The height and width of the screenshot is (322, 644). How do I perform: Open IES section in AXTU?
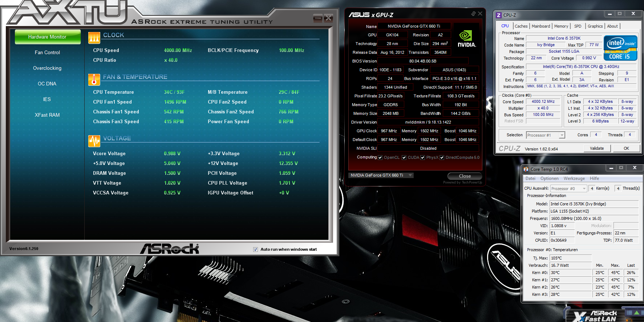pyautogui.click(x=47, y=100)
